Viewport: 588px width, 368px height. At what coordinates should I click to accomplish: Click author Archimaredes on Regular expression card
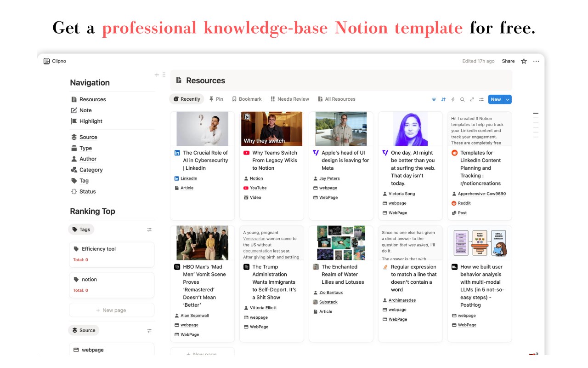(x=402, y=300)
